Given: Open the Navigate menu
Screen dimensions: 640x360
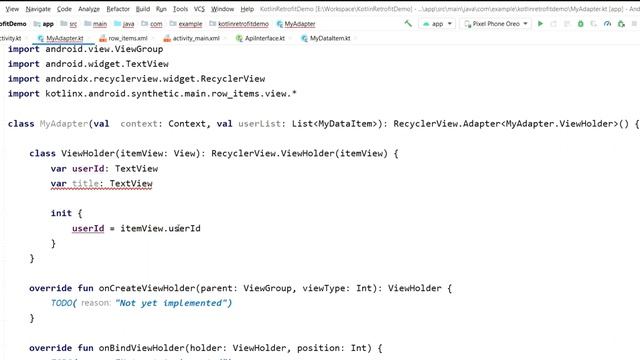Looking at the screenshot, I should 38,9.
